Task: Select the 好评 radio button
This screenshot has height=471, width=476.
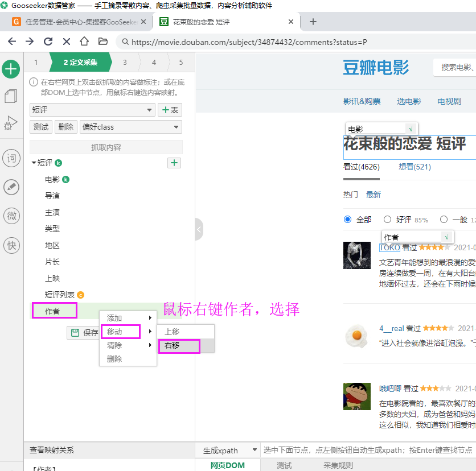Action: coord(387,219)
